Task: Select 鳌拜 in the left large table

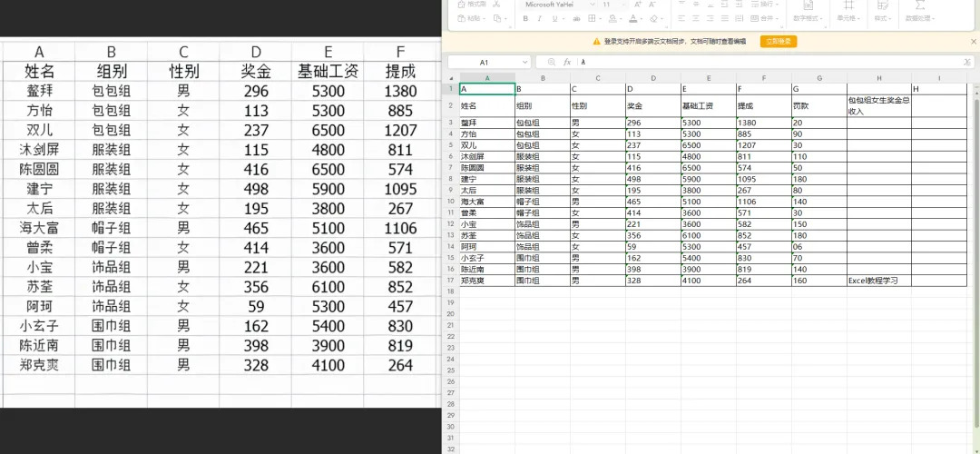Action: tap(39, 92)
